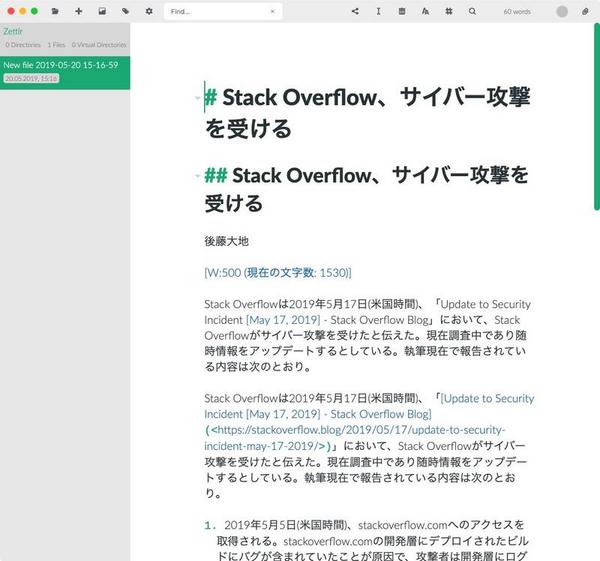This screenshot has width=600, height=561.
Task: Open preferences with the gear icon
Action: (149, 11)
